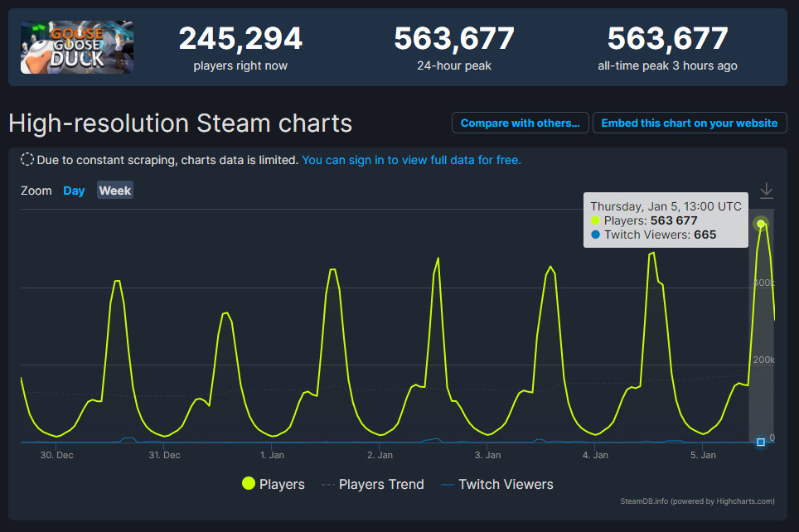Hide the Players Trend legend series
Image resolution: width=799 pixels, height=532 pixels.
372,484
